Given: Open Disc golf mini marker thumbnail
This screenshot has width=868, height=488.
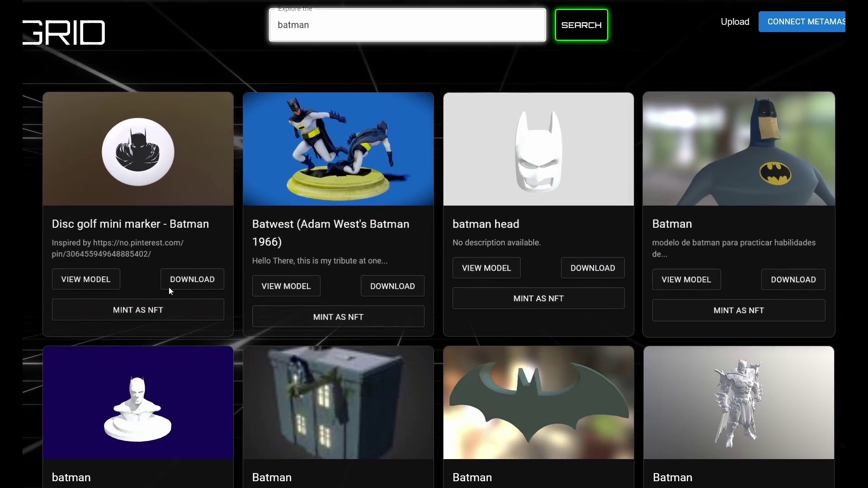Looking at the screenshot, I should pos(138,149).
